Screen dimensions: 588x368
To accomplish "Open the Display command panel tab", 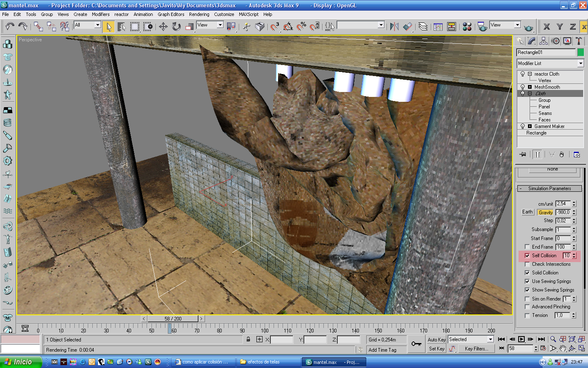I will (567, 41).
